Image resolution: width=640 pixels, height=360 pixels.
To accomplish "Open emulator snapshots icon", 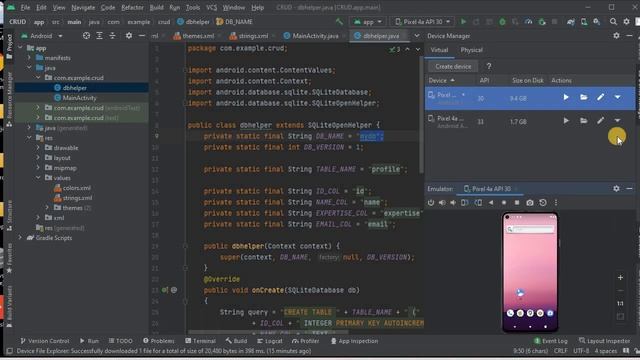I will point(543,202).
